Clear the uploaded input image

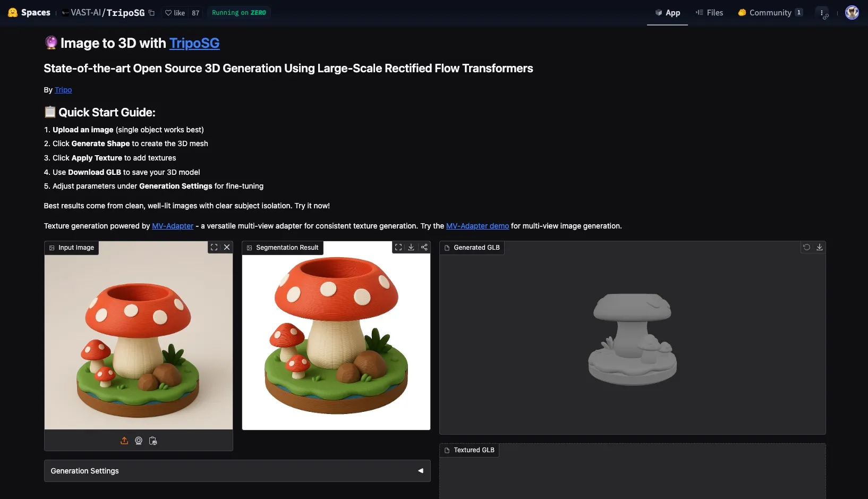point(227,247)
